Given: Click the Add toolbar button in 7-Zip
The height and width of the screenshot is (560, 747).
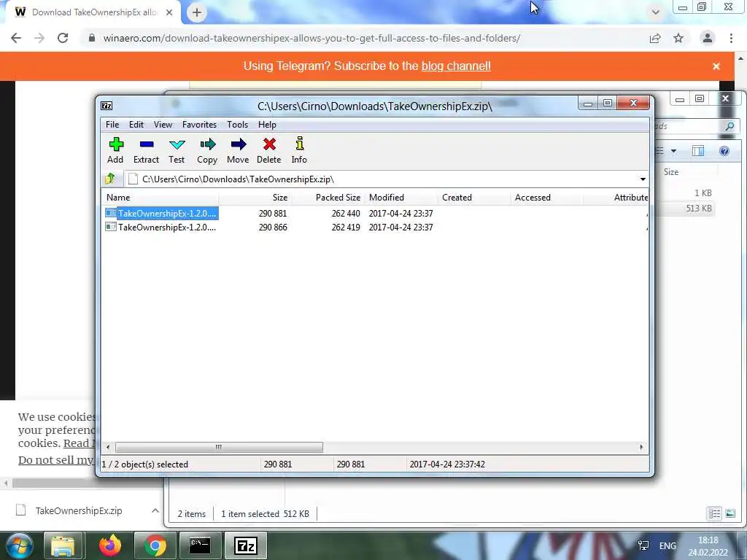Looking at the screenshot, I should tap(115, 150).
